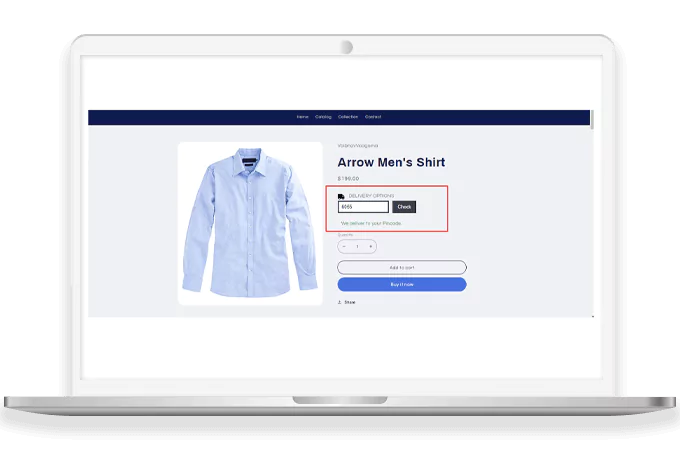Focus the pincode input field
Image resolution: width=680 pixels, height=450 pixels.
click(x=363, y=207)
